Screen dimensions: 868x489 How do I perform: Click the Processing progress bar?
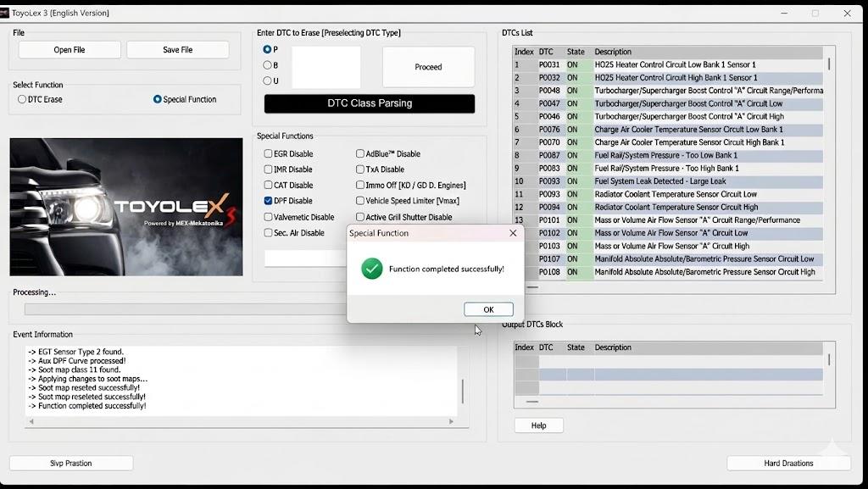[x=185, y=309]
